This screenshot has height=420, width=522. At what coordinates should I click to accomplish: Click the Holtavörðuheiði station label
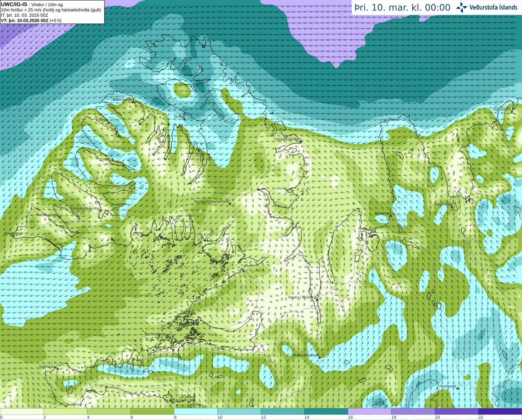click(305, 355)
